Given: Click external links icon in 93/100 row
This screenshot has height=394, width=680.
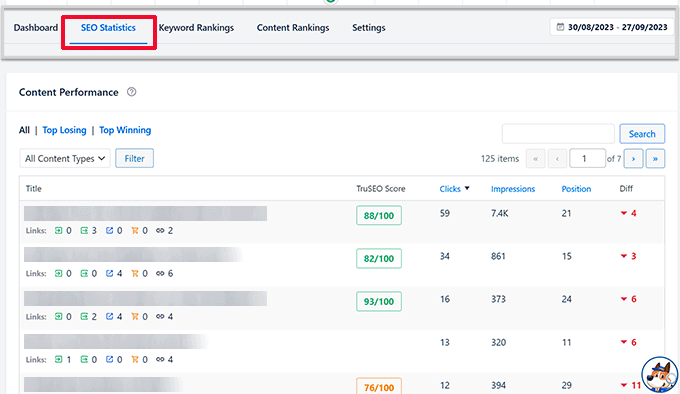Looking at the screenshot, I should [109, 316].
